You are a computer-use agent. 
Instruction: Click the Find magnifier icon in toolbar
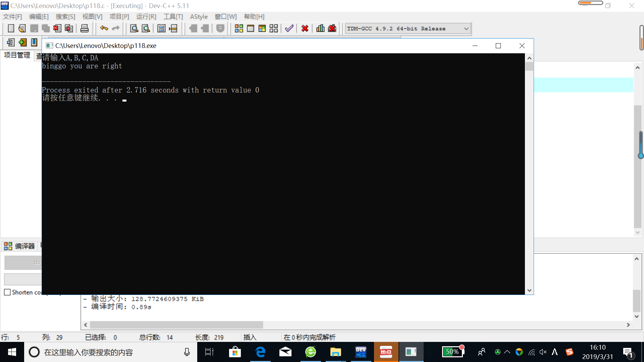coord(134,28)
